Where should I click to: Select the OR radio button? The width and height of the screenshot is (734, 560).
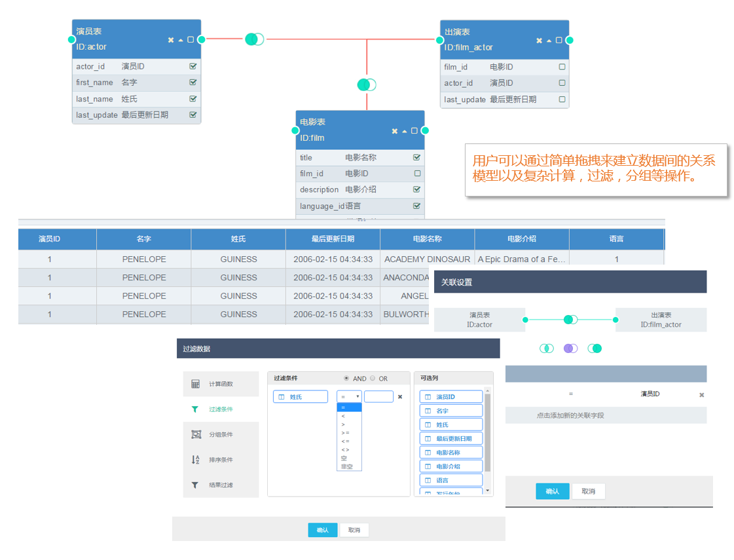pos(373,379)
